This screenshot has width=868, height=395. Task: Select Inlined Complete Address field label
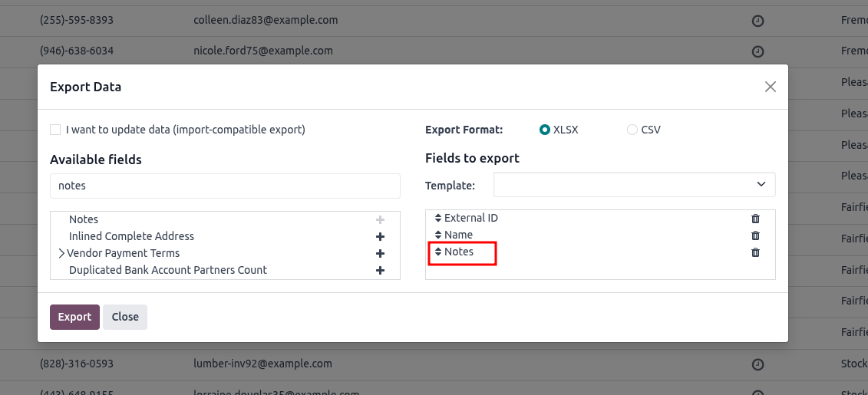click(x=131, y=237)
